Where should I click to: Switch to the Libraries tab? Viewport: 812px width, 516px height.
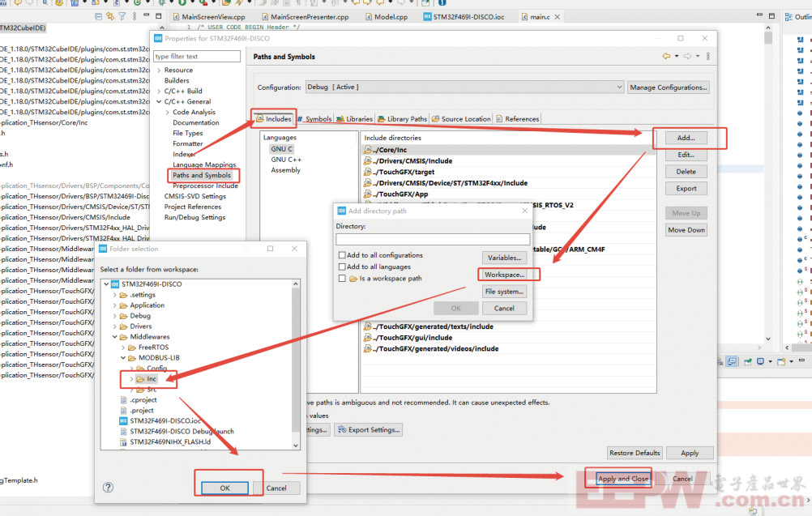355,119
